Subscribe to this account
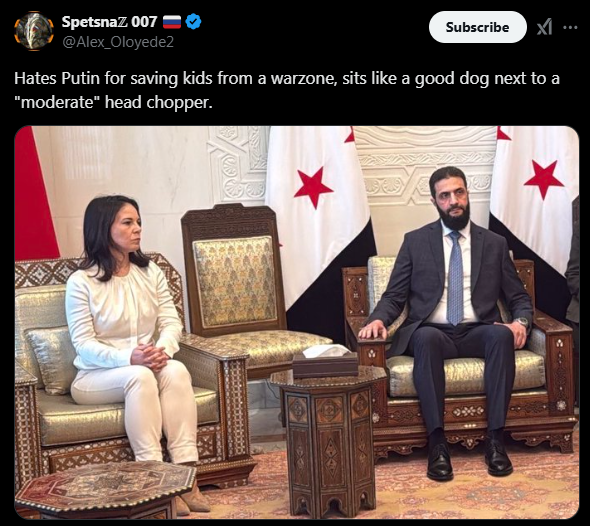 (x=477, y=27)
